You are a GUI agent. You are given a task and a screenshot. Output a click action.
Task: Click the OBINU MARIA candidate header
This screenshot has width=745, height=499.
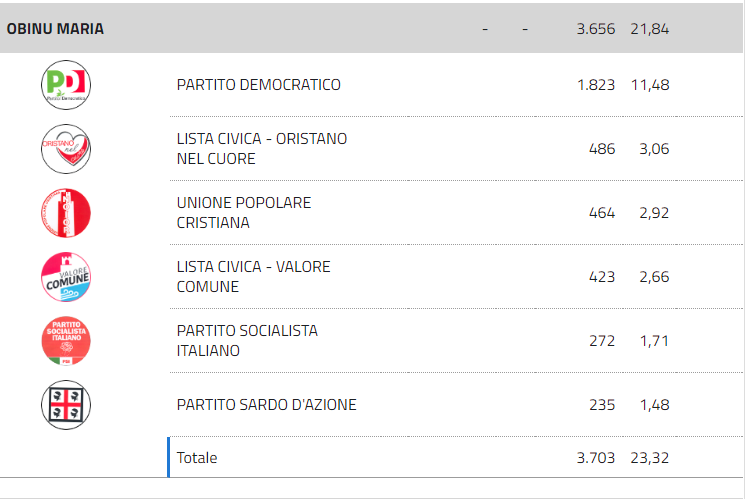click(55, 29)
